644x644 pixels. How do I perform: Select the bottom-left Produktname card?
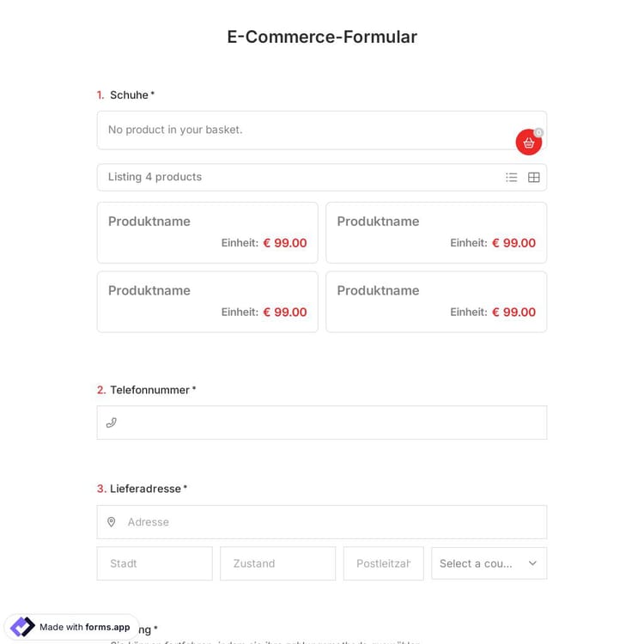[207, 301]
